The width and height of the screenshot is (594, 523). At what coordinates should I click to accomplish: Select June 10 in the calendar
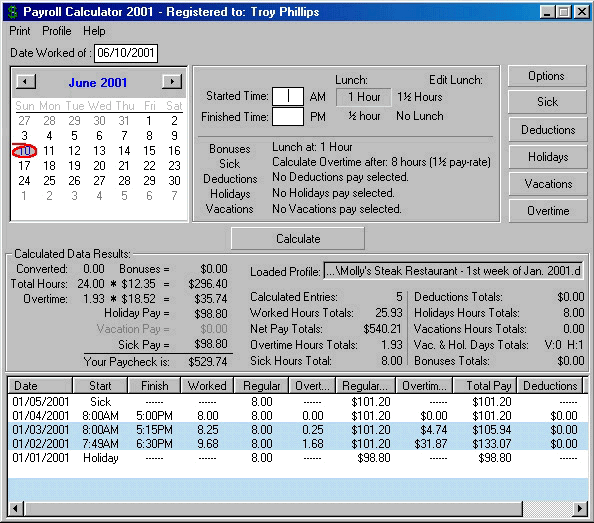[x=24, y=151]
